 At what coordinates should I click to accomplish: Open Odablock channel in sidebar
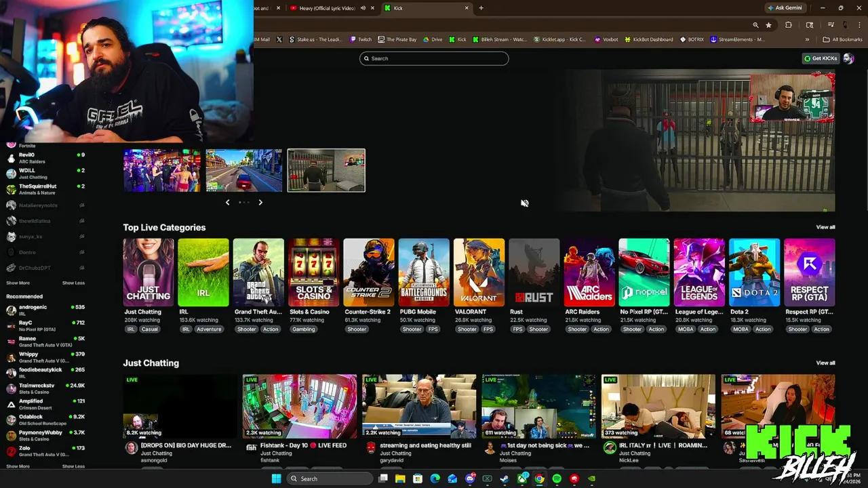(45, 420)
